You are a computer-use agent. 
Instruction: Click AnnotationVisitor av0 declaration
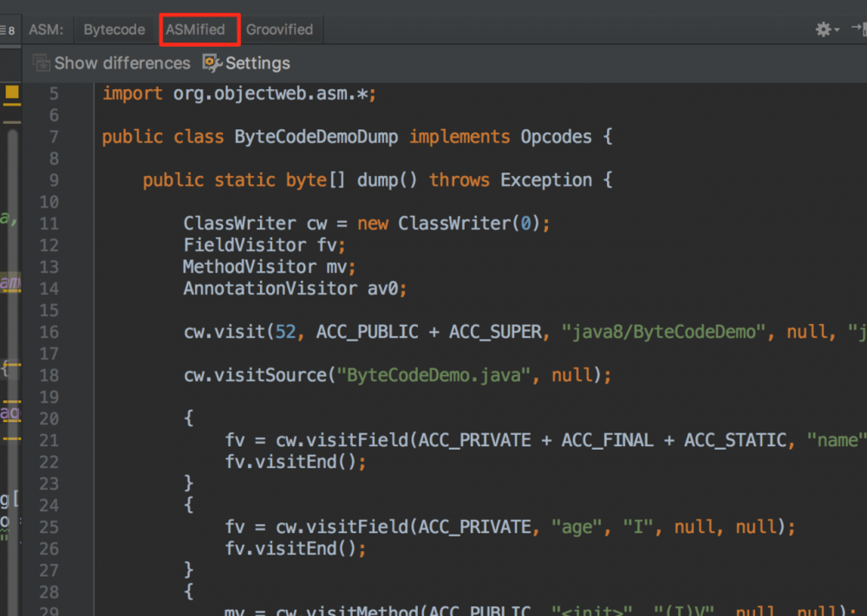(x=295, y=289)
